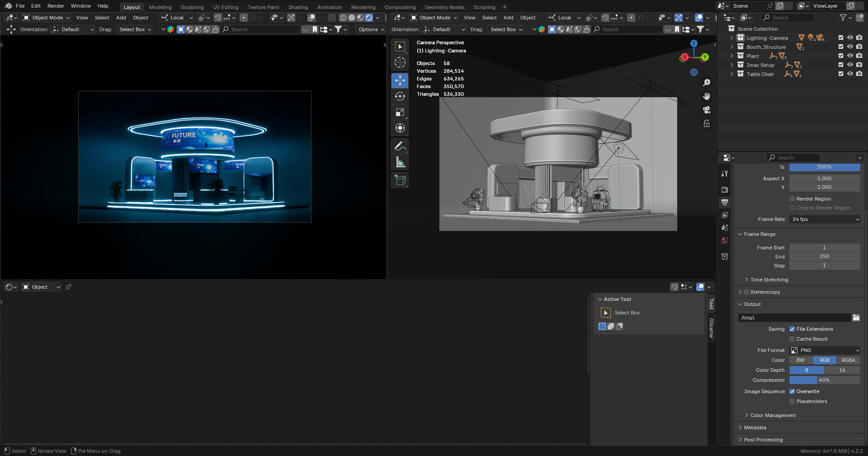868x456 pixels.
Task: Select the Add Cube tool
Action: coord(400,180)
